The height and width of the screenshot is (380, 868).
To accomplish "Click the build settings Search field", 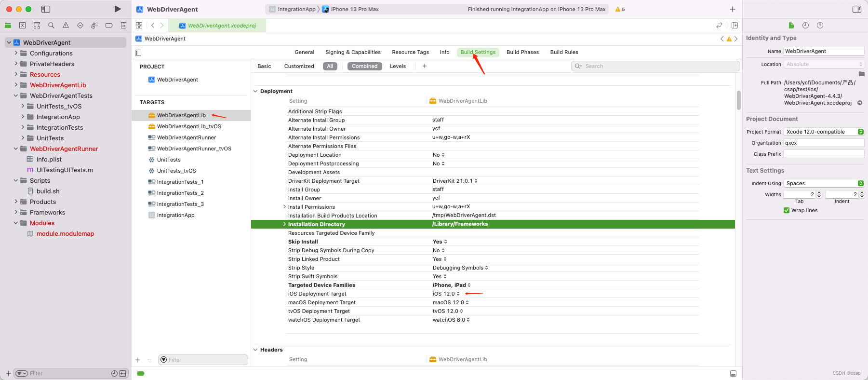I will [x=655, y=66].
